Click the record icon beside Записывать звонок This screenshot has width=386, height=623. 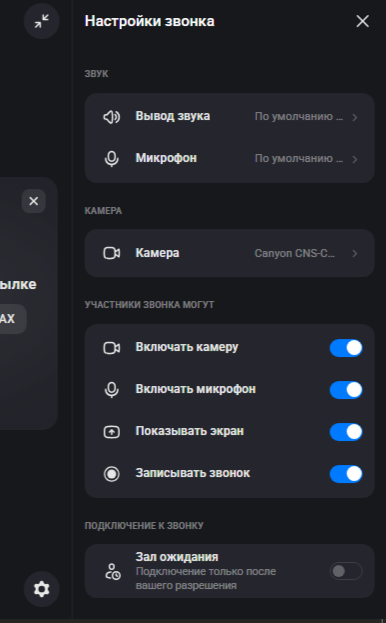click(x=112, y=474)
